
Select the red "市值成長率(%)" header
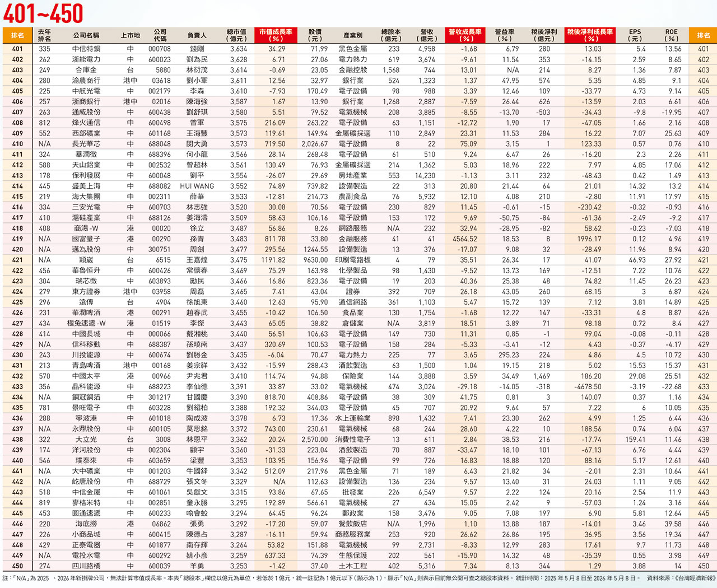click(x=276, y=35)
